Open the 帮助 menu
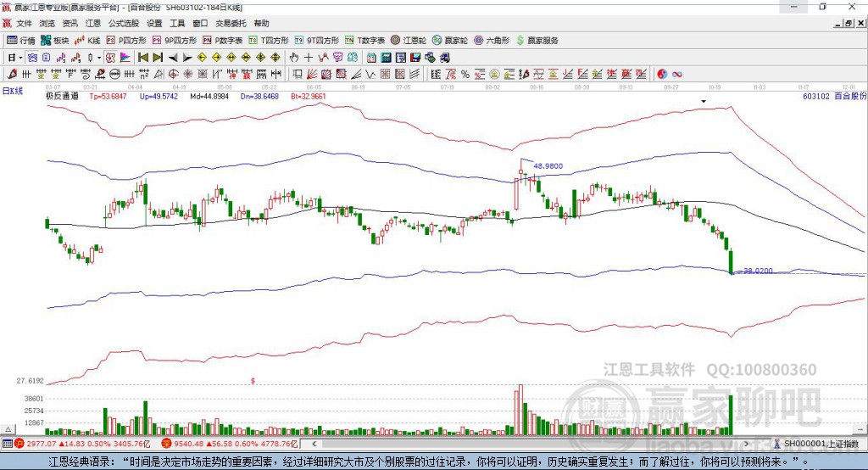868x470 pixels. pyautogui.click(x=261, y=23)
